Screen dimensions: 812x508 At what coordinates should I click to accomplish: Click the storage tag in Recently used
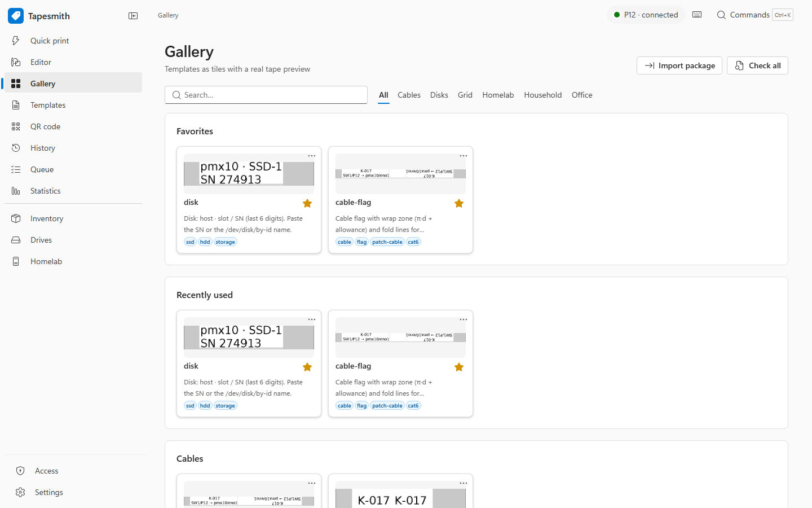click(x=225, y=405)
